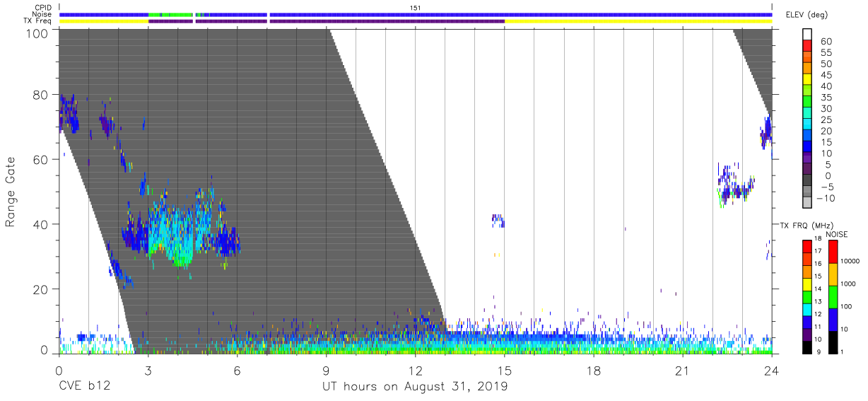Click the white top cell of the ELEV colorbar
This screenshot has width=868, height=401.
[x=807, y=35]
